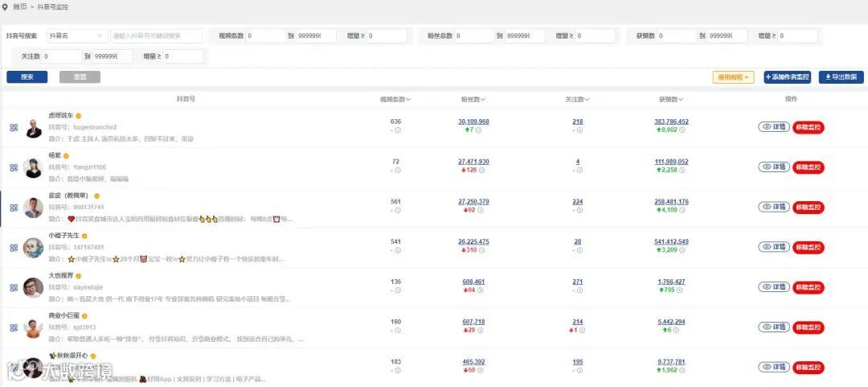Click the gray 重置 button
The width and height of the screenshot is (868, 387).
click(80, 77)
